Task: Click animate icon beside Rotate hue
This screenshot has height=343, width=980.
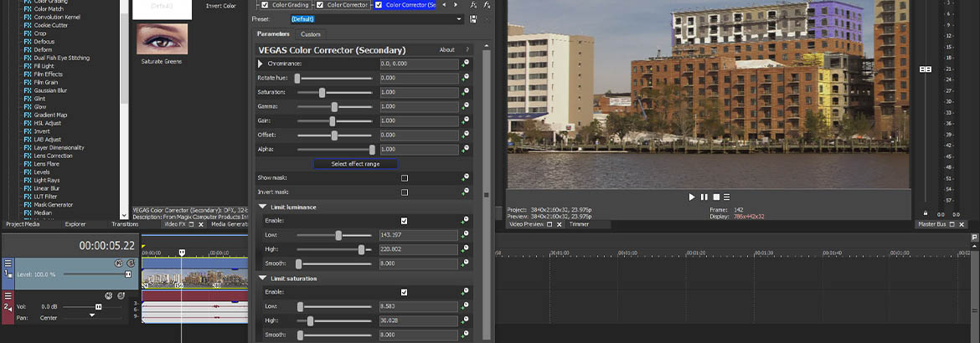Action: click(x=465, y=78)
